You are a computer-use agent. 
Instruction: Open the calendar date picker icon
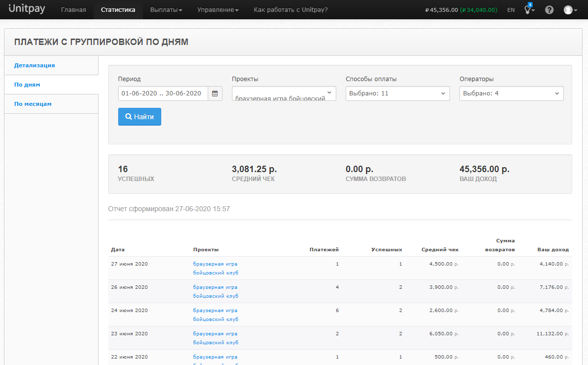click(x=215, y=93)
